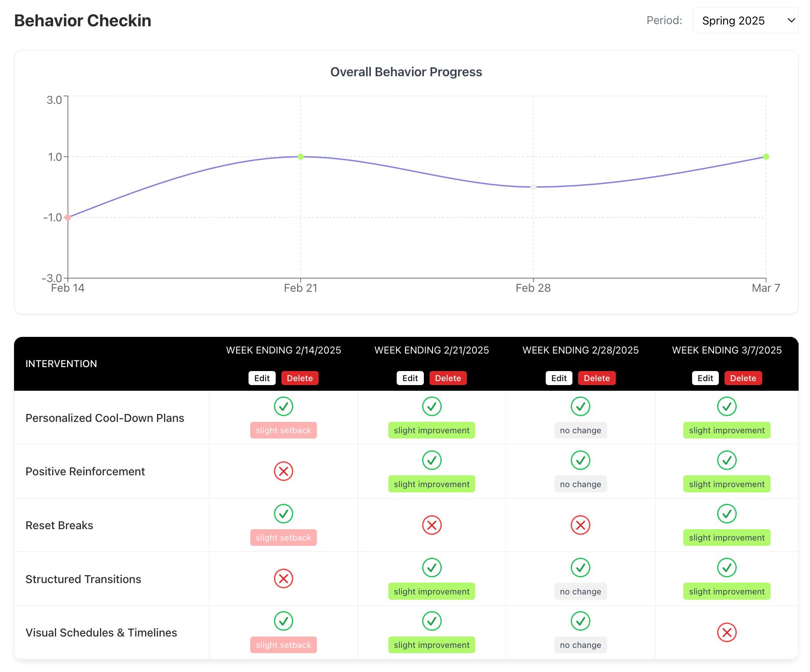810x672 pixels.
Task: Click red X for Positive Reinforcement week 2/14/2025
Action: coord(284,471)
